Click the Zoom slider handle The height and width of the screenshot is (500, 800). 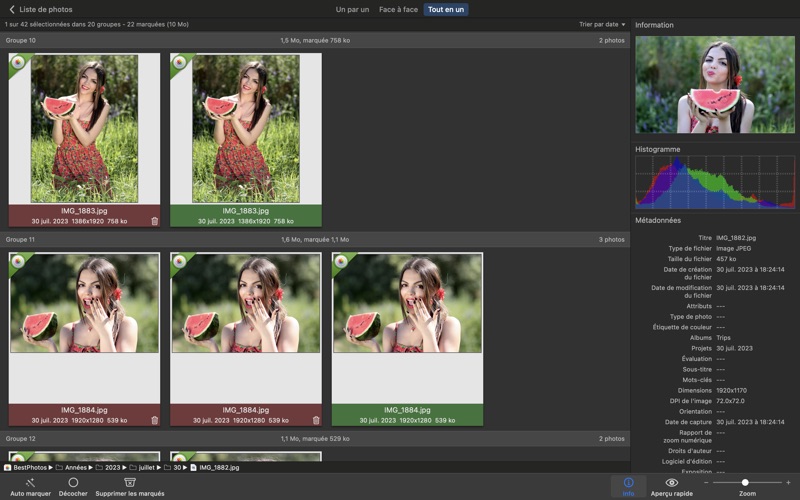pos(745,482)
